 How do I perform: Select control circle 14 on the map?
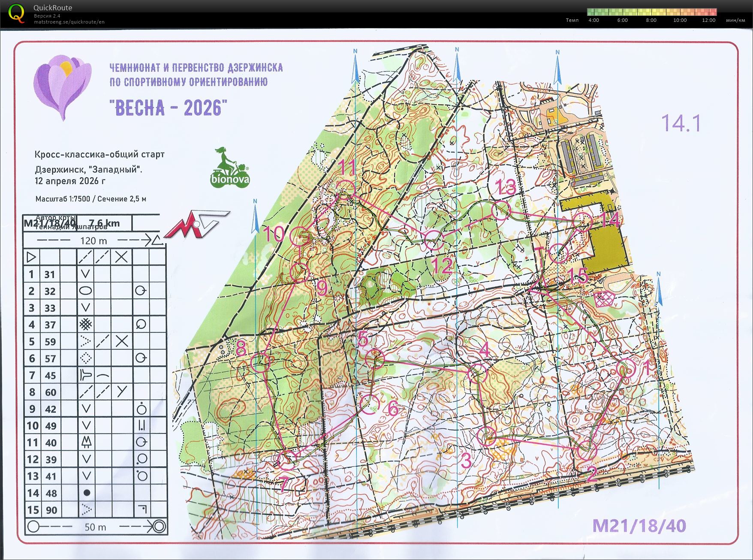coord(583,222)
